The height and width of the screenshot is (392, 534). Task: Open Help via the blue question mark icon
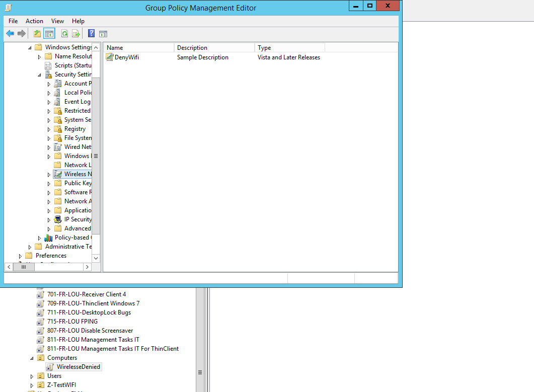(91, 34)
